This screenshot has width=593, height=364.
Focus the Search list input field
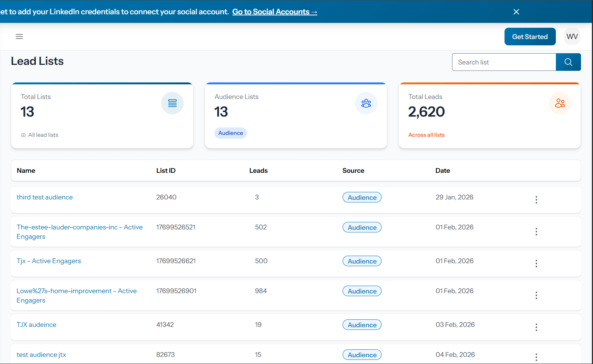503,62
